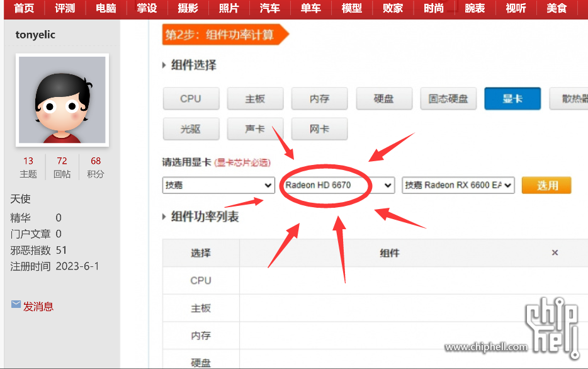
Task: Go to the 照片 nav item
Action: 229,8
